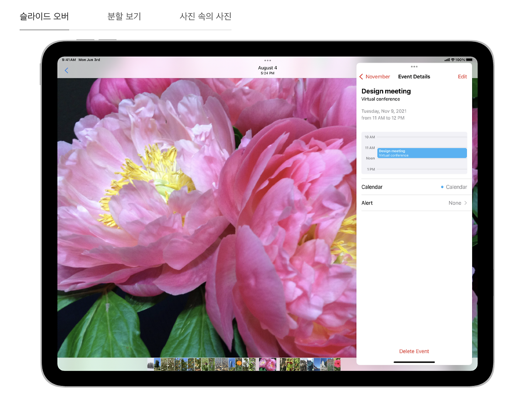
Task: Open the Alert options chevron
Action: (465, 203)
